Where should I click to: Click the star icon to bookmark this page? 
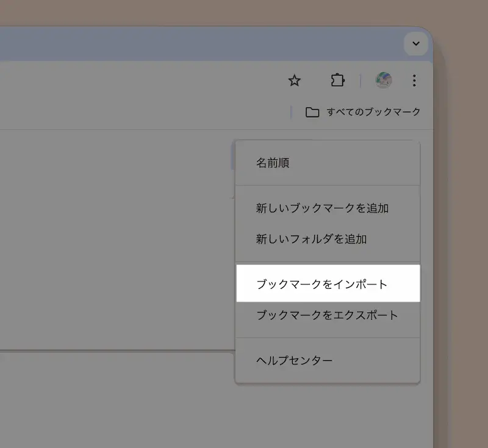pos(294,81)
